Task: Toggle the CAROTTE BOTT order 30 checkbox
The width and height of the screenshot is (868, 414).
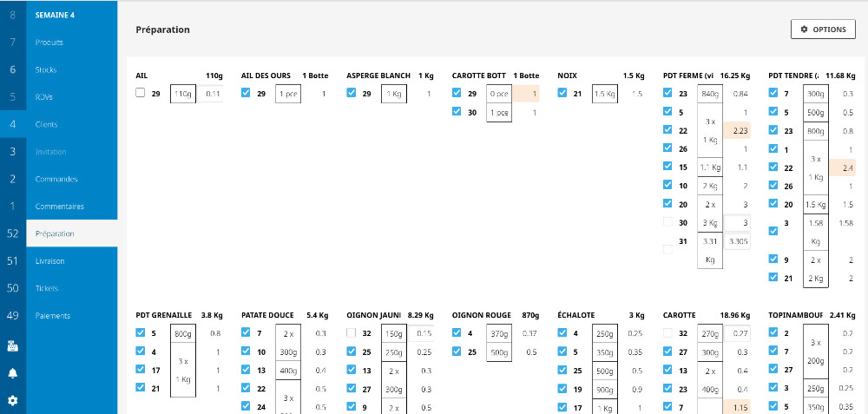Action: [x=457, y=112]
